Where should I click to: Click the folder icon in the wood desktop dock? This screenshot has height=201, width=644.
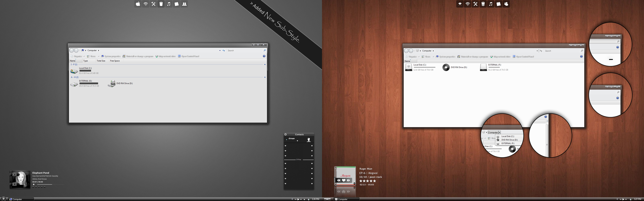tap(499, 4)
